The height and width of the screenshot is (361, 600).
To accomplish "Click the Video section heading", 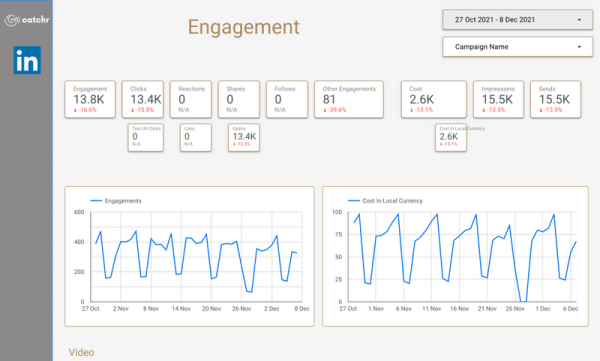I will [82, 352].
